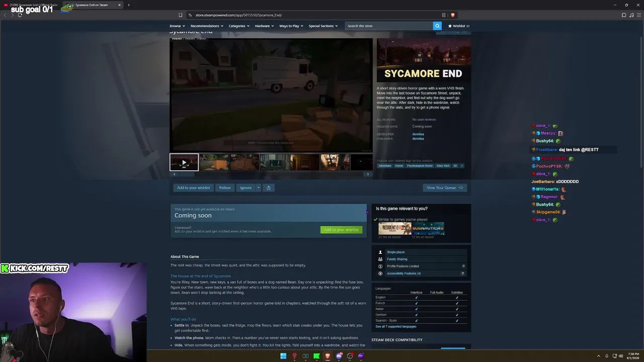Click the browser address bar URL

(238, 15)
